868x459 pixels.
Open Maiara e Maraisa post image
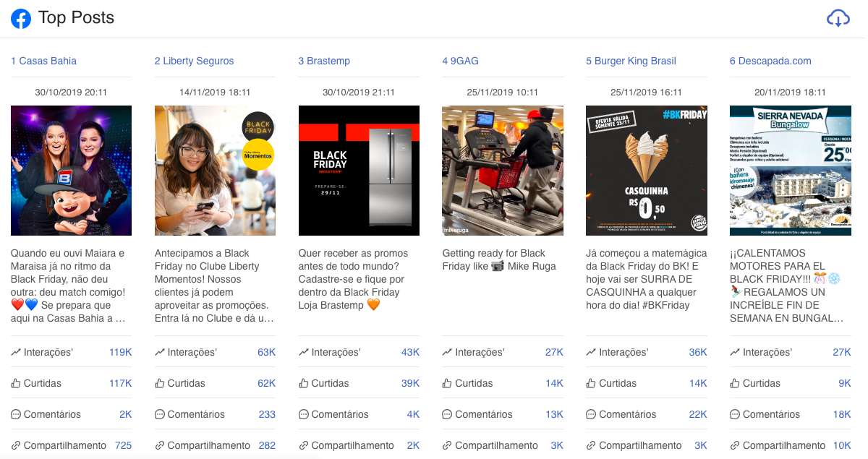71,171
